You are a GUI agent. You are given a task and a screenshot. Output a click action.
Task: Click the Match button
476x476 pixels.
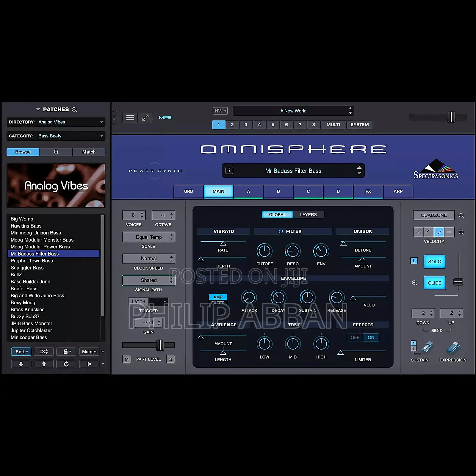[89, 152]
